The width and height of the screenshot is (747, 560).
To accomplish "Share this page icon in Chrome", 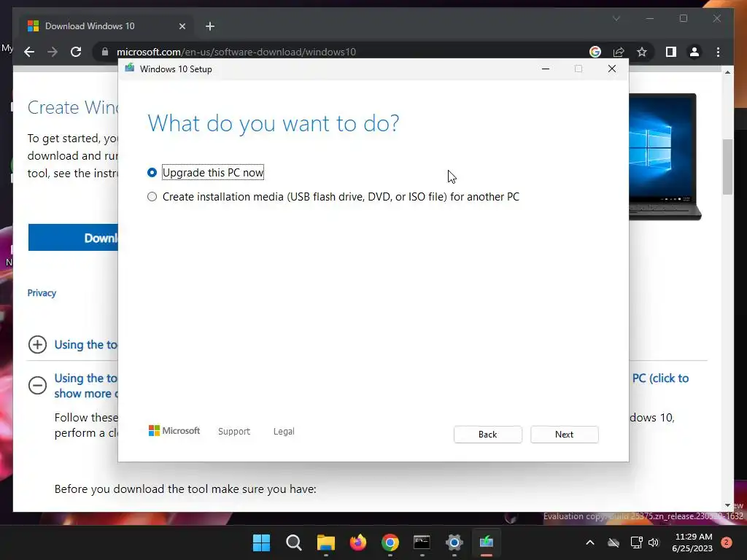I will click(x=619, y=52).
